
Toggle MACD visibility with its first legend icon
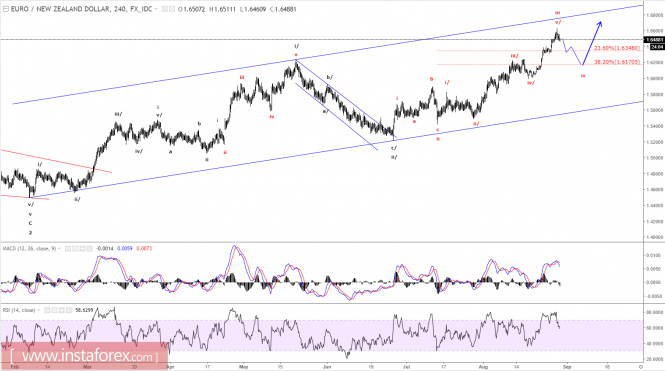(68, 248)
